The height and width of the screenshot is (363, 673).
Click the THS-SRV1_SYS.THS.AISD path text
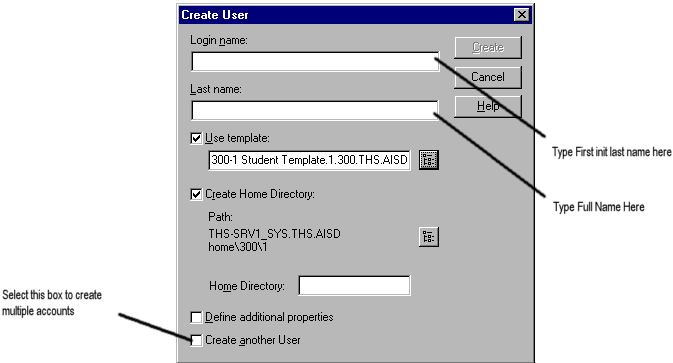274,234
